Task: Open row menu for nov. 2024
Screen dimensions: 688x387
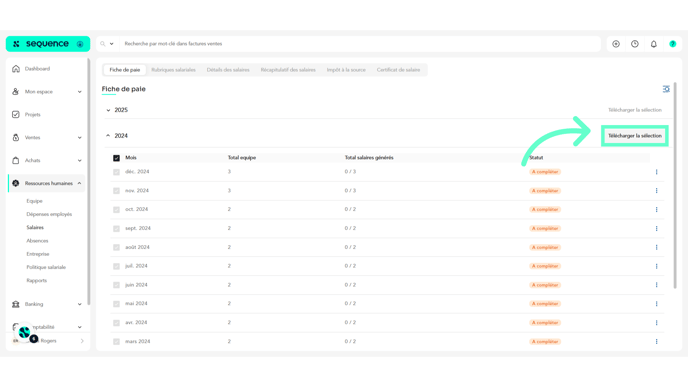Action: point(656,191)
